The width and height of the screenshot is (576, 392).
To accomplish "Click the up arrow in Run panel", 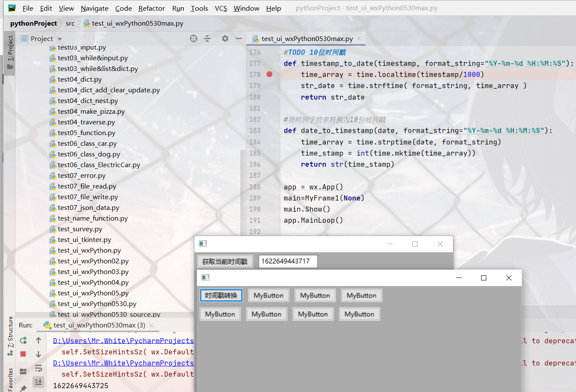I will click(x=38, y=340).
